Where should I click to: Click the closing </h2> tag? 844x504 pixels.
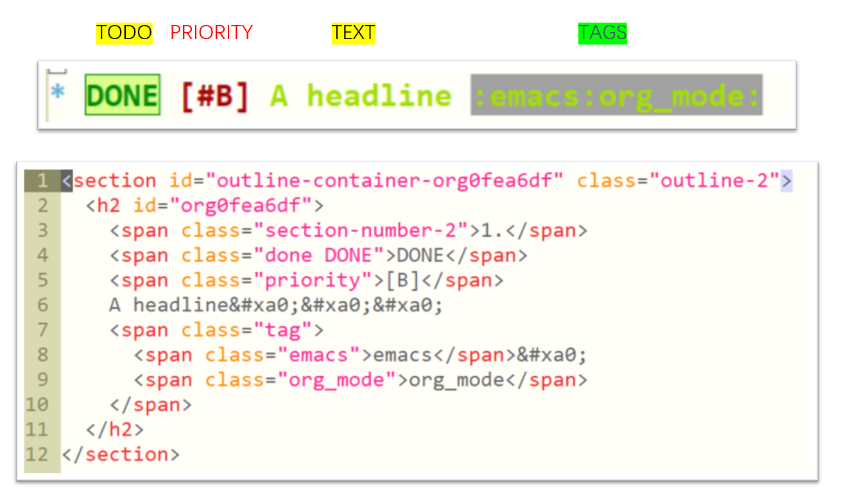coord(115,430)
